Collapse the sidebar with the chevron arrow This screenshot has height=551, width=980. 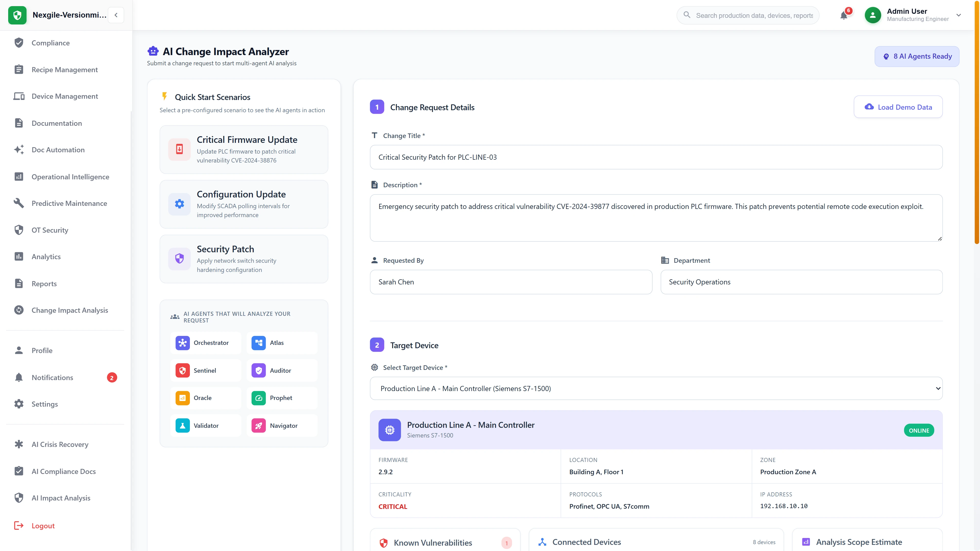pos(116,15)
